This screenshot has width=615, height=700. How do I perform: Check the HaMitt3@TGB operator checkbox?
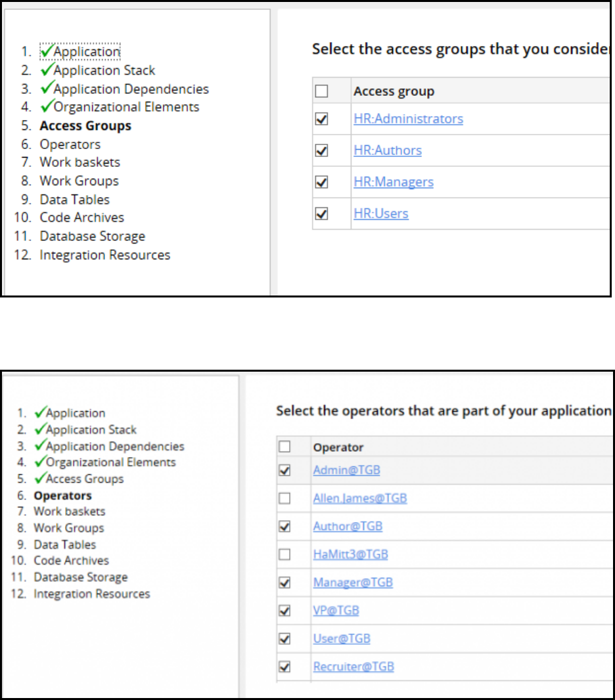coord(285,555)
